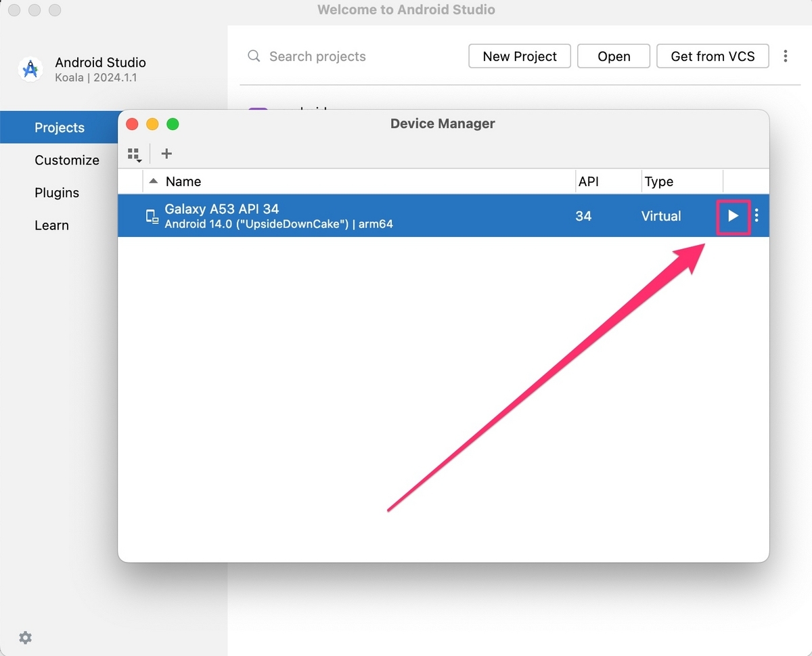812x656 pixels.
Task: Open actions menu for Galaxy A53 row
Action: click(757, 216)
